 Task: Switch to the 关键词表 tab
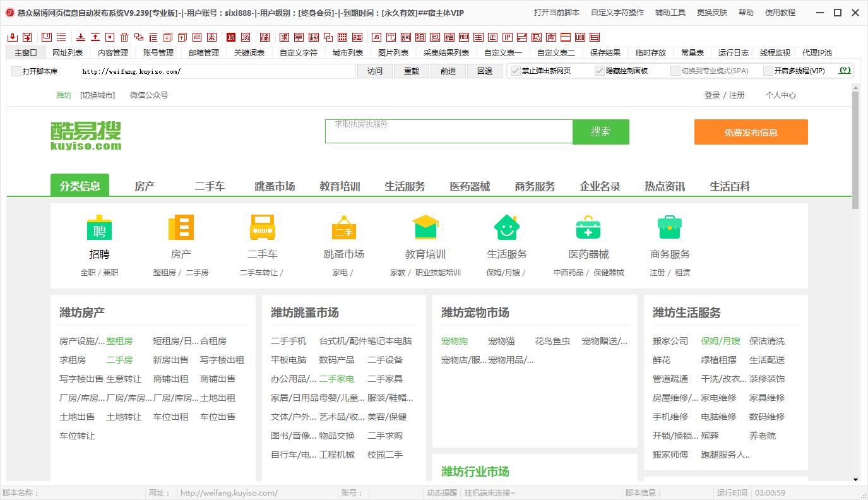(249, 52)
